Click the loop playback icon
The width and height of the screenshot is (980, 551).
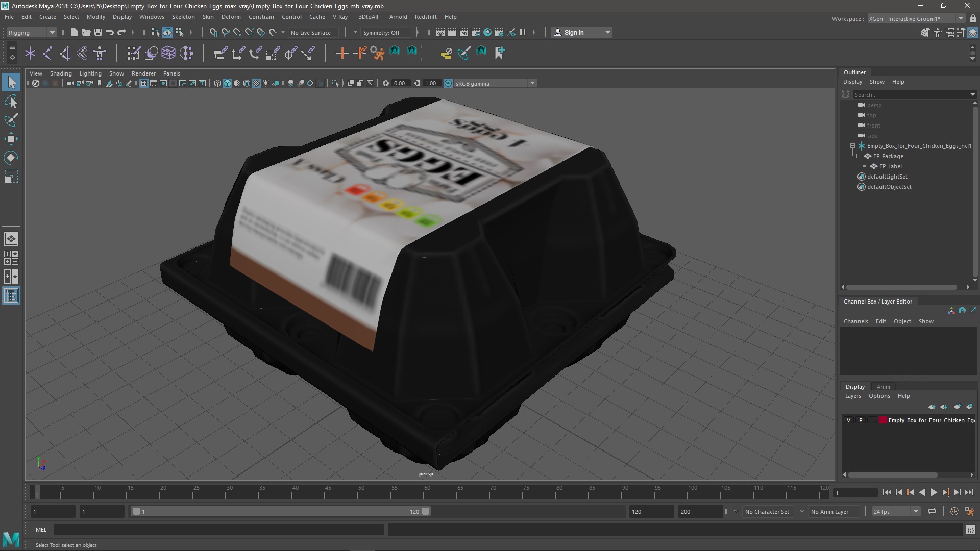click(x=932, y=511)
